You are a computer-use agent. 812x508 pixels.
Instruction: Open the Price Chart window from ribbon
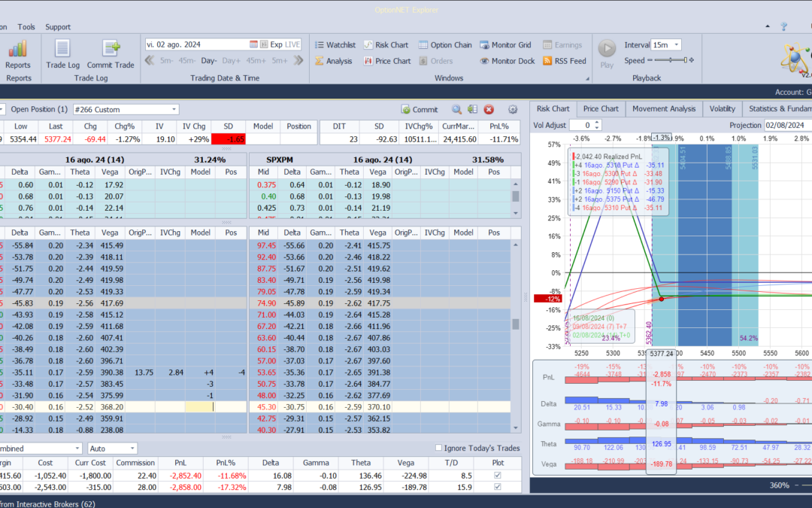387,61
